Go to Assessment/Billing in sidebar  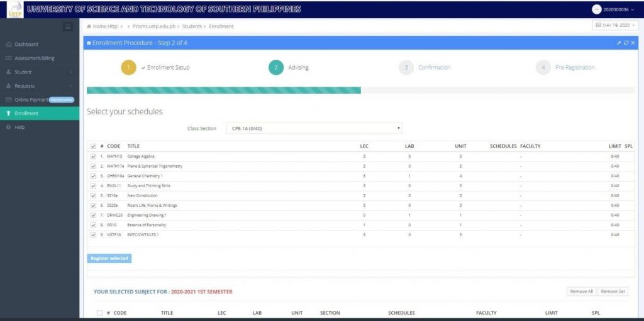tap(34, 58)
